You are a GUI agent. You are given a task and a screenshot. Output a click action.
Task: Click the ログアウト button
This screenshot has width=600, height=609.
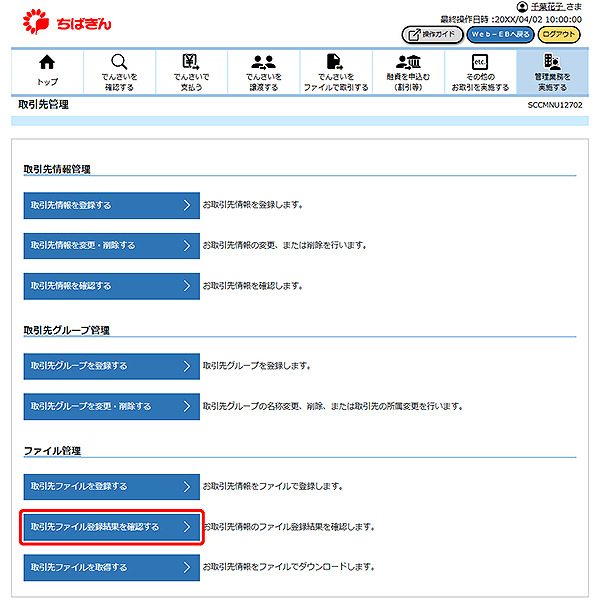click(x=559, y=35)
